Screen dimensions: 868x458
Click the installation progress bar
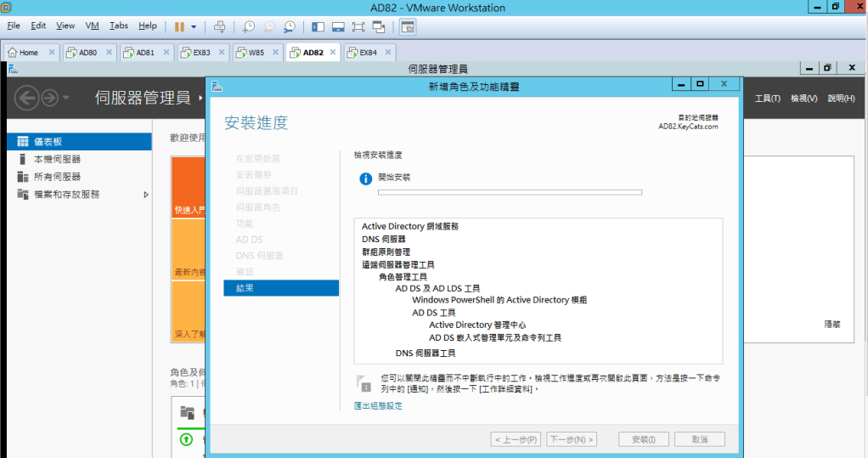(x=510, y=193)
